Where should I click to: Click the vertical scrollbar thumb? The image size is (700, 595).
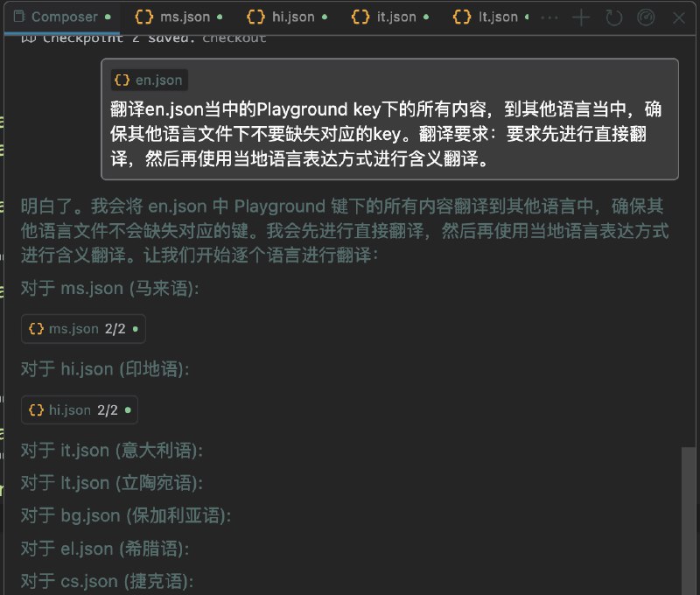pyautogui.click(x=688, y=521)
